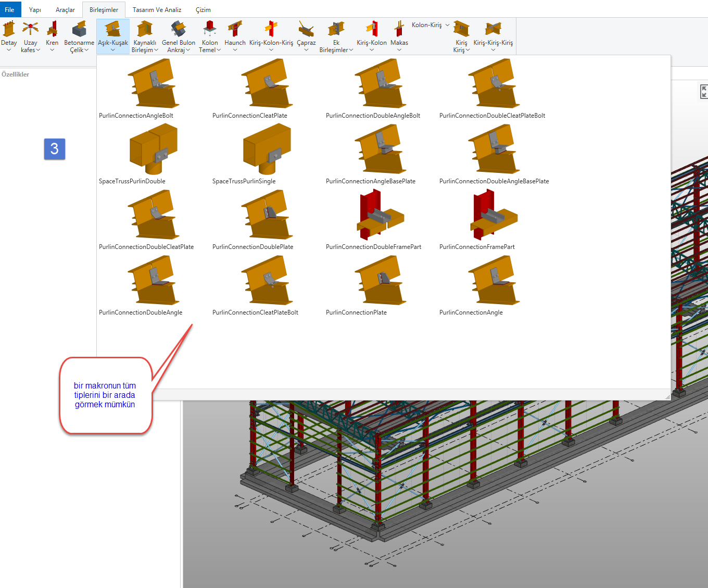The height and width of the screenshot is (588, 708).
Task: Choose the PurlinConnectionCleatPlate icon
Action: [266, 84]
